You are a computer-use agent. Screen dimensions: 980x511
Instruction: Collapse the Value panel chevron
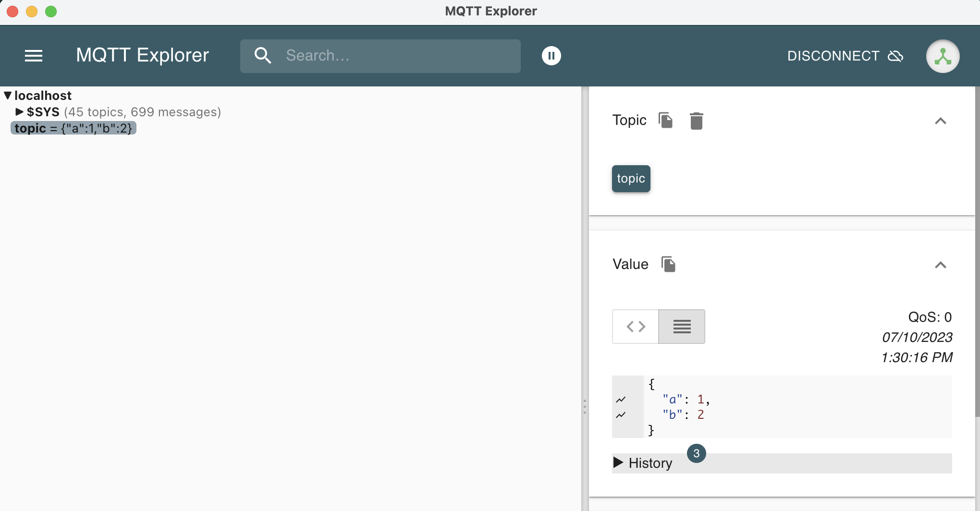940,265
